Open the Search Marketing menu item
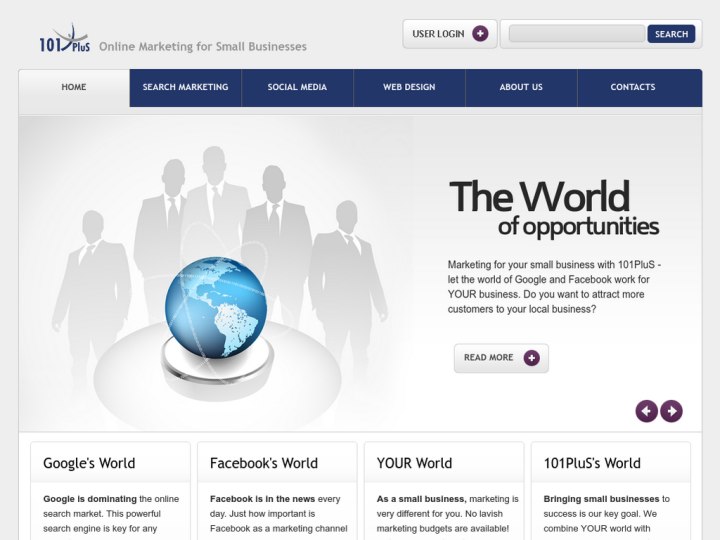The width and height of the screenshot is (720, 540). click(x=185, y=88)
